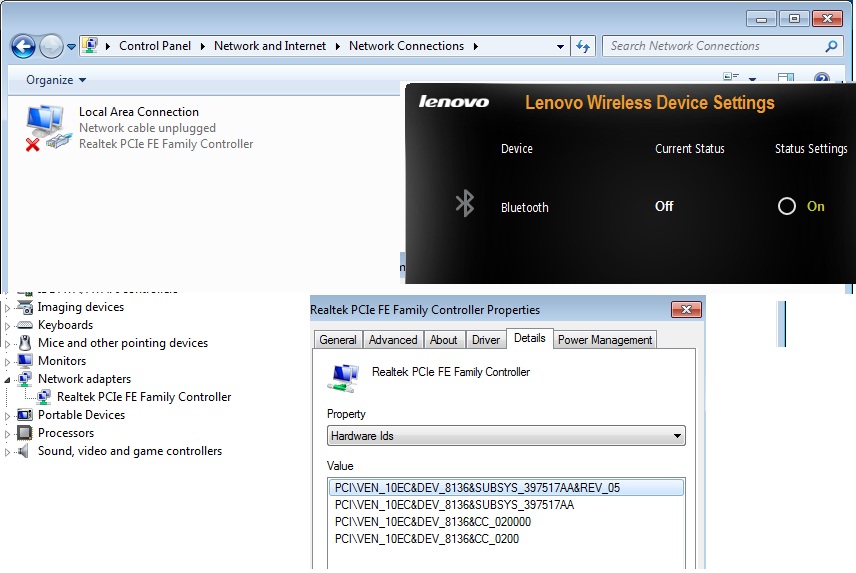Select Network adapters category icon
Image resolution: width=856 pixels, height=573 pixels.
25,379
